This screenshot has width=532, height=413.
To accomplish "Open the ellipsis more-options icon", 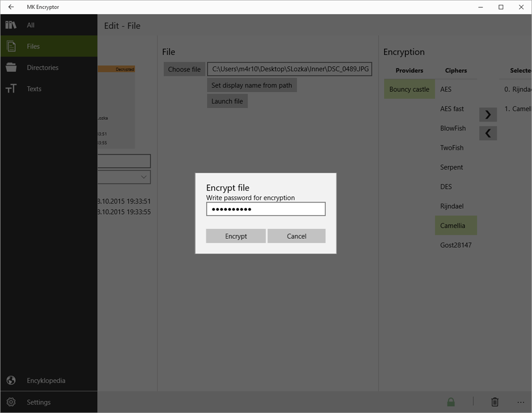I will pos(520,401).
